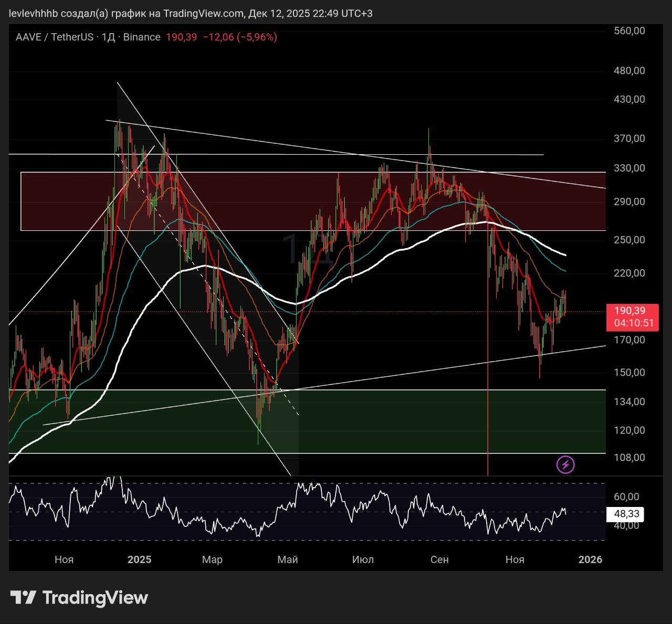Select the 2025 label on time axis
The width and height of the screenshot is (672, 624).
tap(139, 559)
